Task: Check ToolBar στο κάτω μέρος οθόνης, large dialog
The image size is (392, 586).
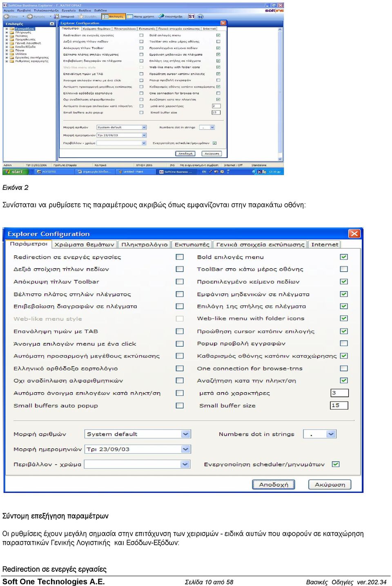Action: click(344, 269)
